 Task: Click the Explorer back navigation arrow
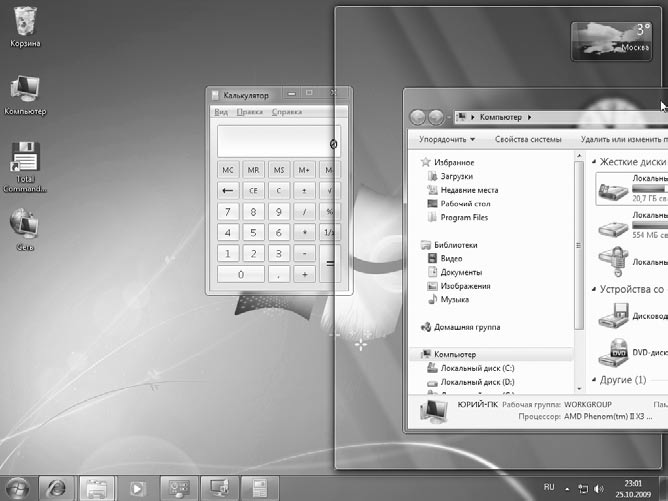click(x=419, y=117)
